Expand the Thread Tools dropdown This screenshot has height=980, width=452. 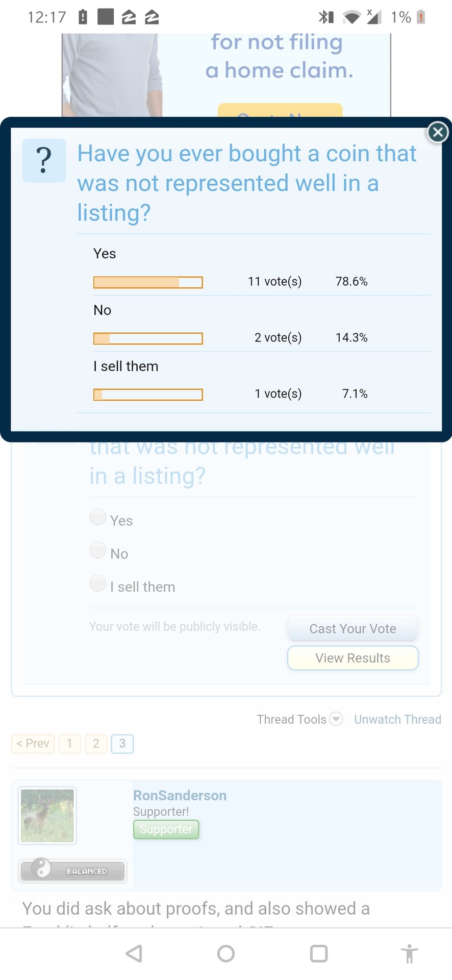[x=299, y=719]
